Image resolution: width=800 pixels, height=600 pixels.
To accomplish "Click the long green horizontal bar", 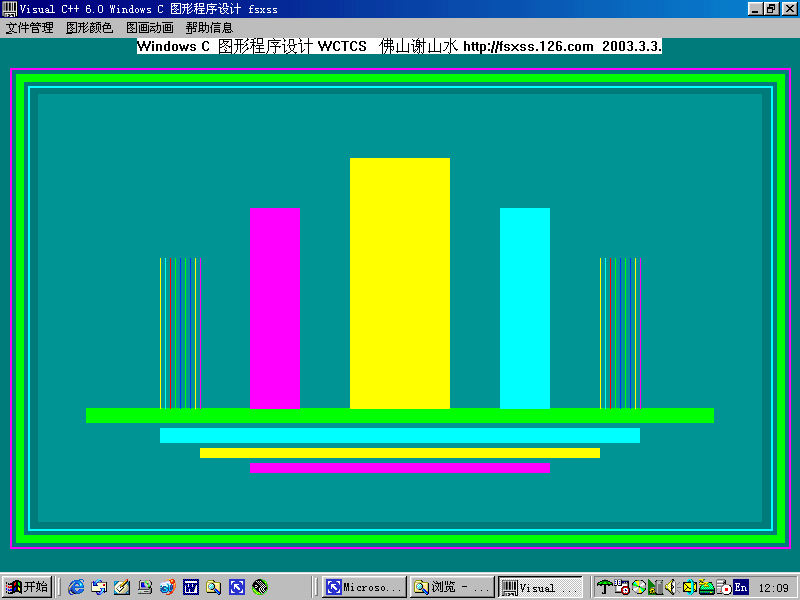I will coord(400,415).
